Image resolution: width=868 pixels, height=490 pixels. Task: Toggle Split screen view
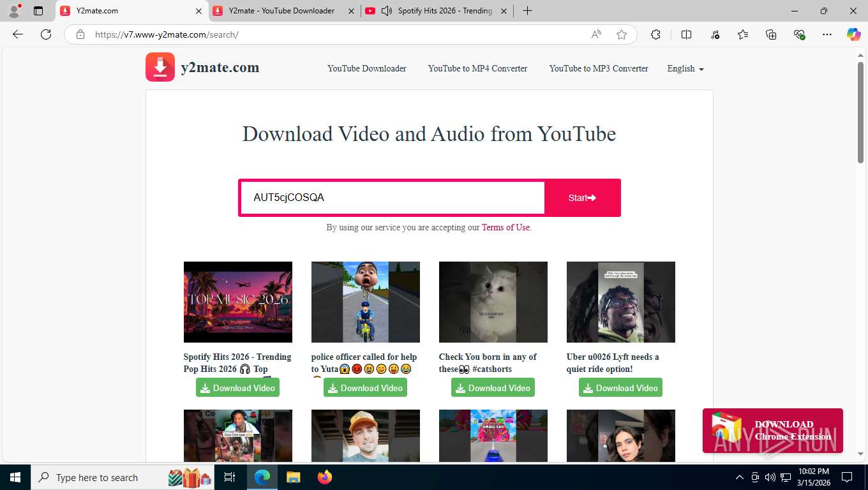687,34
